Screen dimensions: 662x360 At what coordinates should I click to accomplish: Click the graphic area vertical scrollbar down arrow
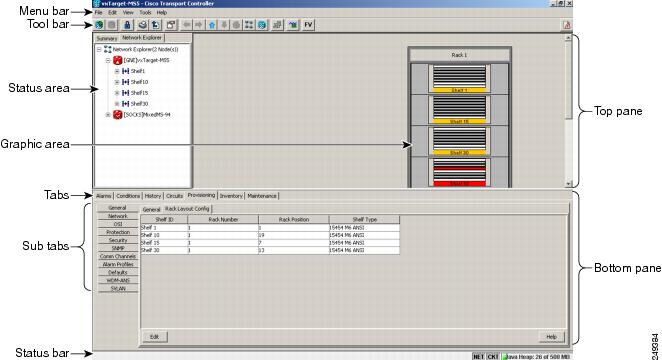tap(568, 184)
